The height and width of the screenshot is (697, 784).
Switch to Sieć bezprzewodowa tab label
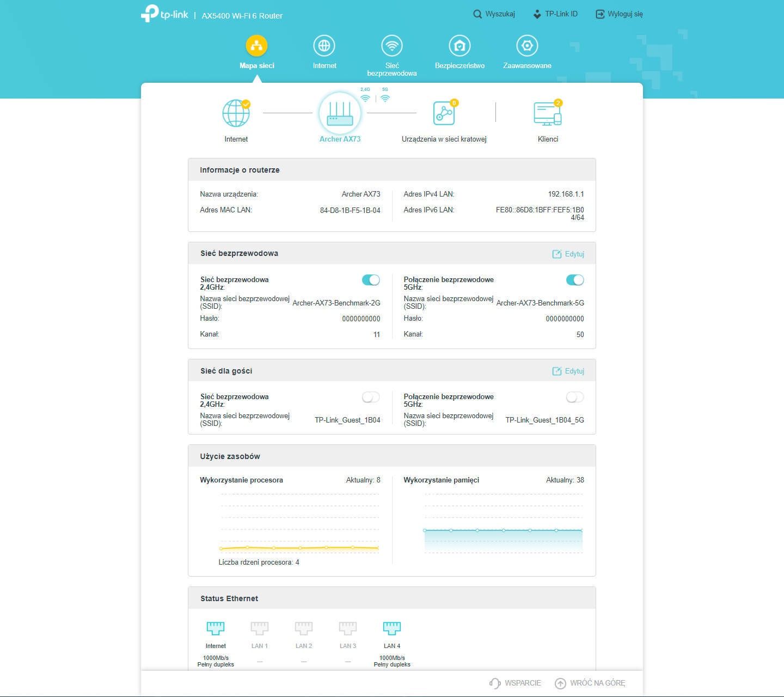point(392,69)
